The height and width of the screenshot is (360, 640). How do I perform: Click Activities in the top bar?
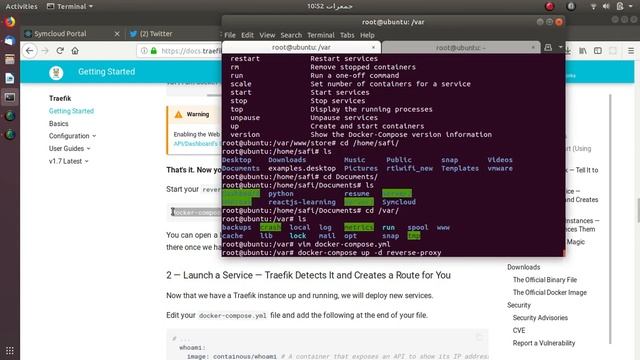tap(21, 6)
